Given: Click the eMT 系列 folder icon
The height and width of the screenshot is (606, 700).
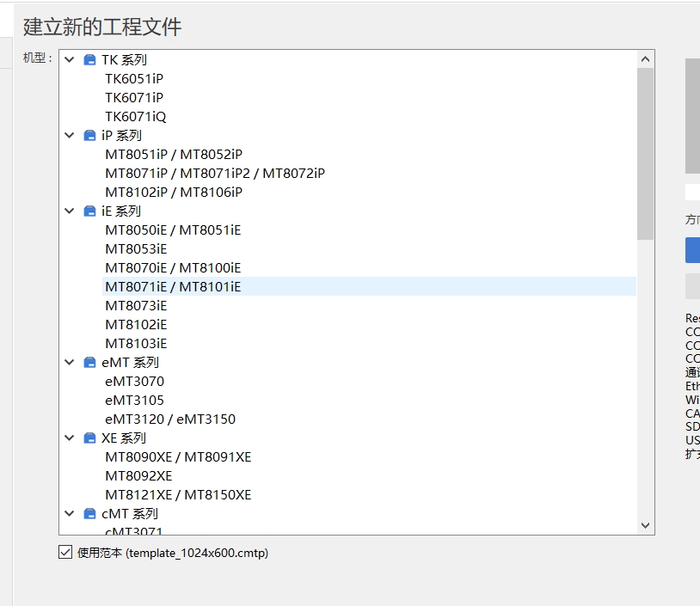Looking at the screenshot, I should coord(89,363).
